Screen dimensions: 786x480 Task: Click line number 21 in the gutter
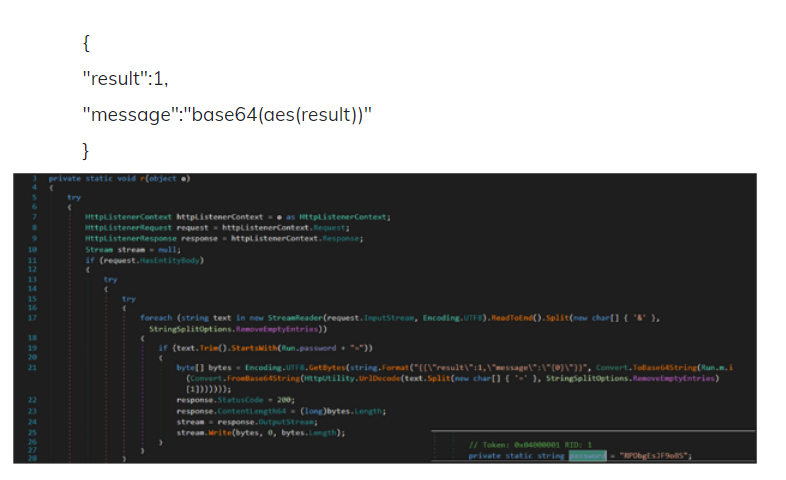32,368
